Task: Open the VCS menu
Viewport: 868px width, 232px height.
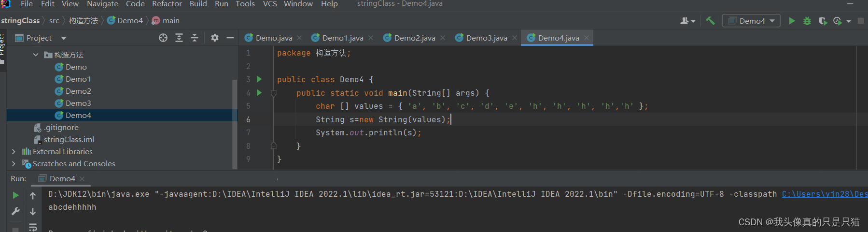Action: click(270, 4)
